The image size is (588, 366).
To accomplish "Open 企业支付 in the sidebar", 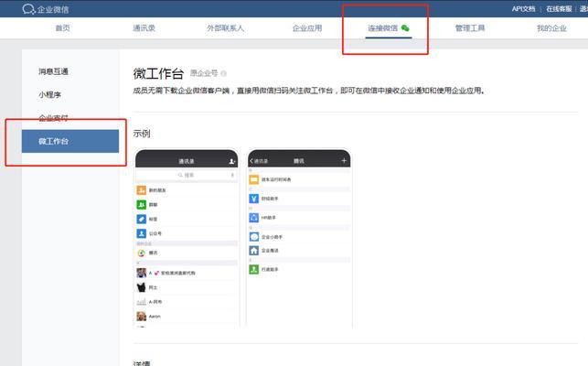I will click(53, 118).
